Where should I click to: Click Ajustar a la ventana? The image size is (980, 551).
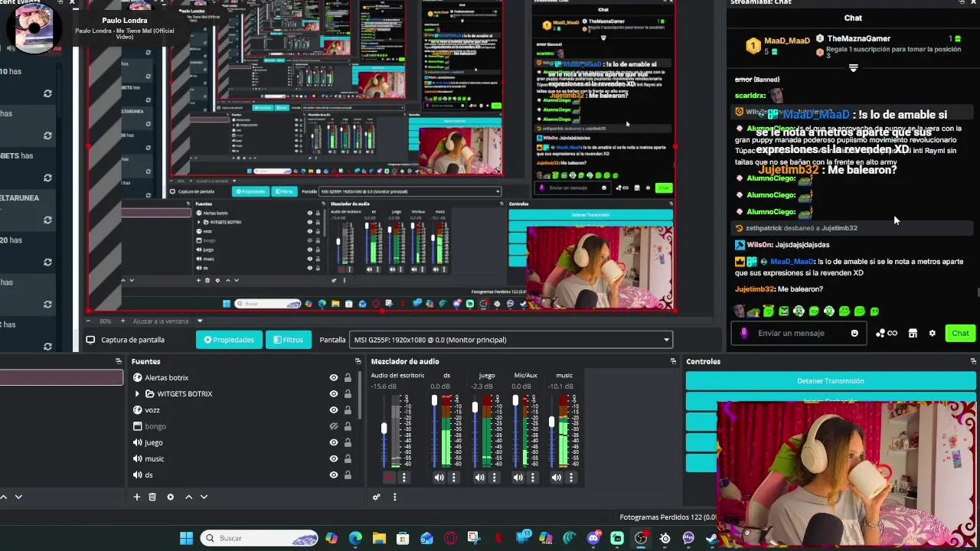pyautogui.click(x=160, y=321)
